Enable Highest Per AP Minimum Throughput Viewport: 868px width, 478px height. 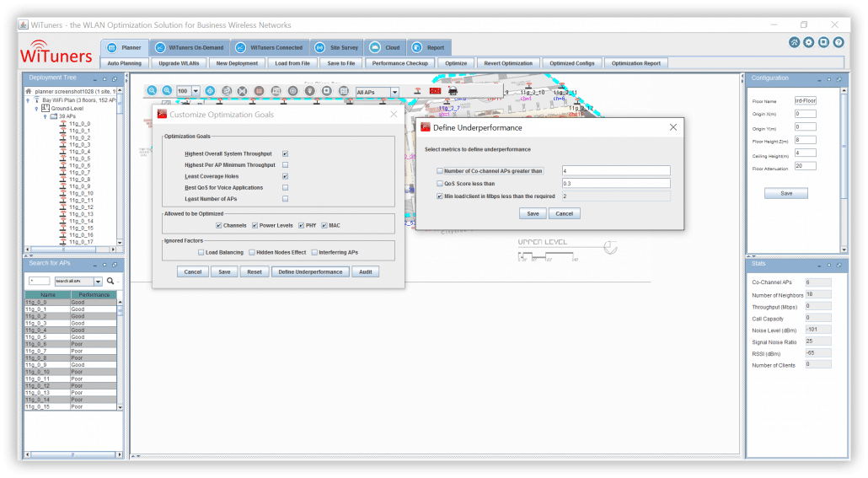pos(285,165)
